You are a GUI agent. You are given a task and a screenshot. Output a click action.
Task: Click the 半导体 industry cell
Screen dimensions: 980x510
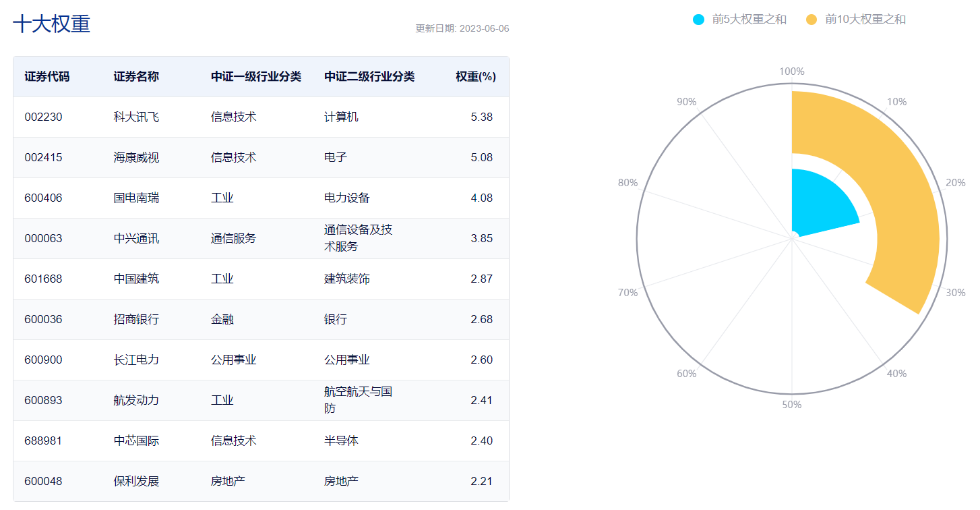341,441
